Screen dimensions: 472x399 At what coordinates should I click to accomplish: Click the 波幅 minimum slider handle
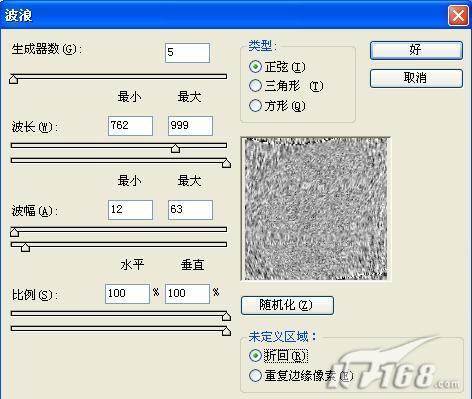click(x=14, y=232)
